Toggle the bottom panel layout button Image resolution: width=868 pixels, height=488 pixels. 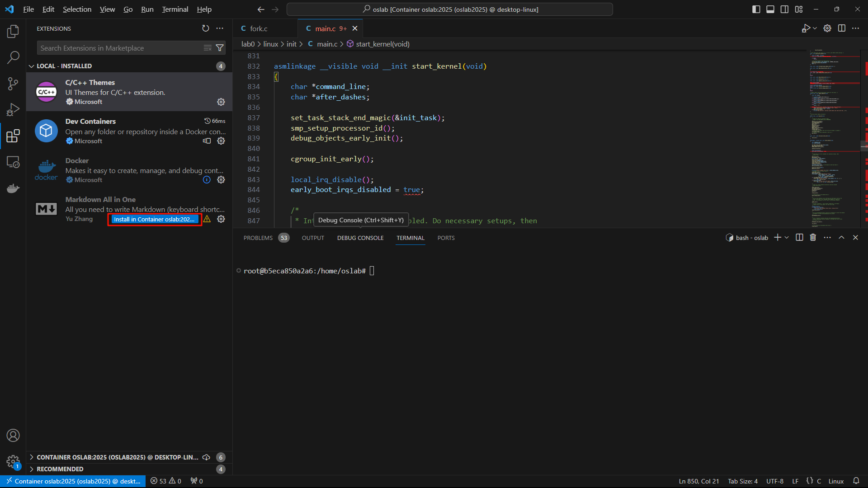click(x=770, y=9)
